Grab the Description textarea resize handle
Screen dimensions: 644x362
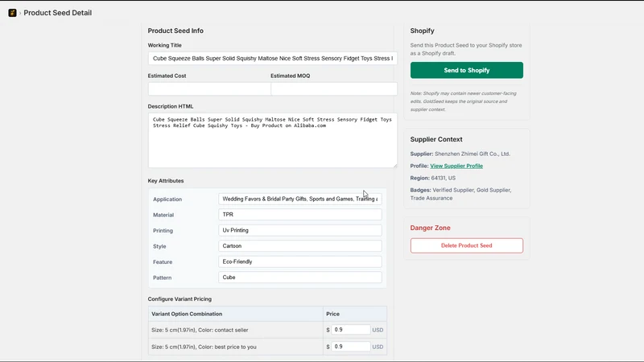395,166
